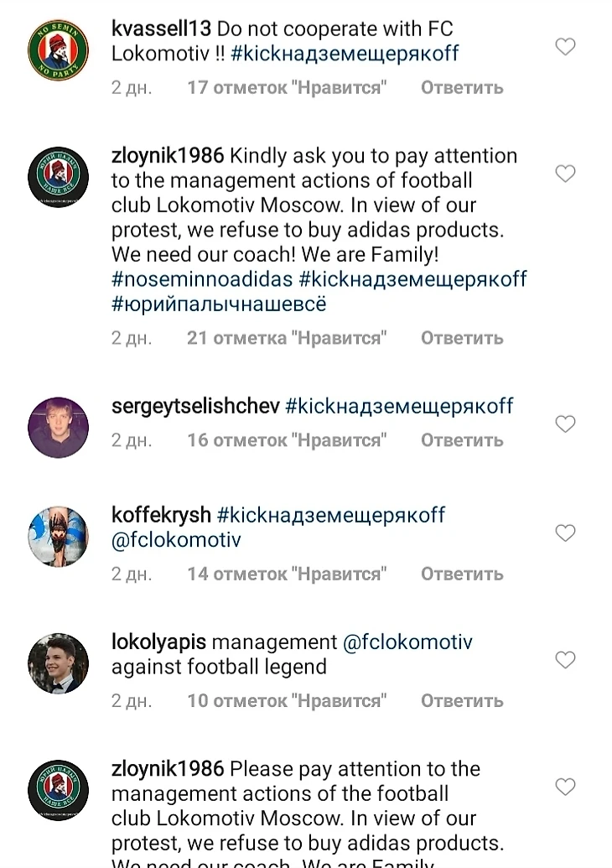View koffekrysh's profile picture
This screenshot has height=868, width=612.
pos(58,536)
